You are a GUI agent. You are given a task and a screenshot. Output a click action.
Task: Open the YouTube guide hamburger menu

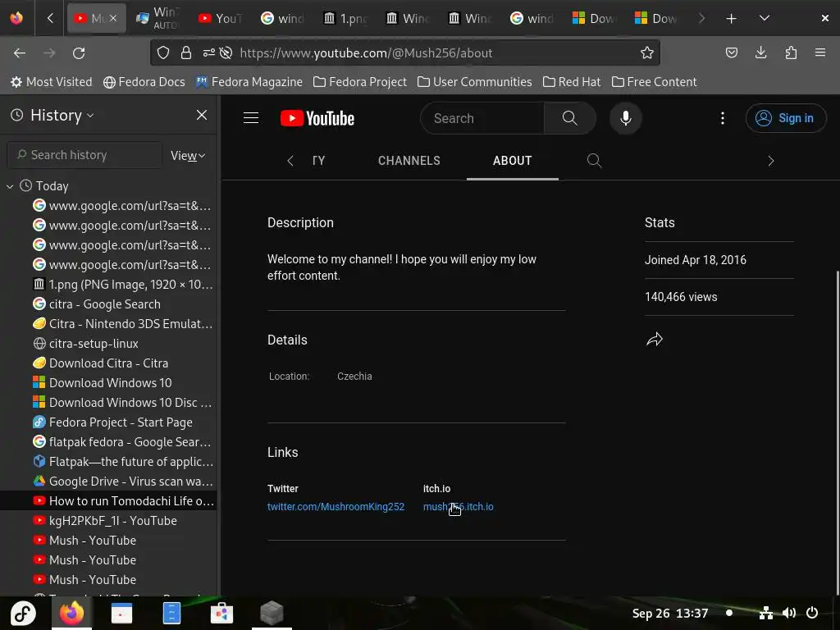[x=251, y=118]
